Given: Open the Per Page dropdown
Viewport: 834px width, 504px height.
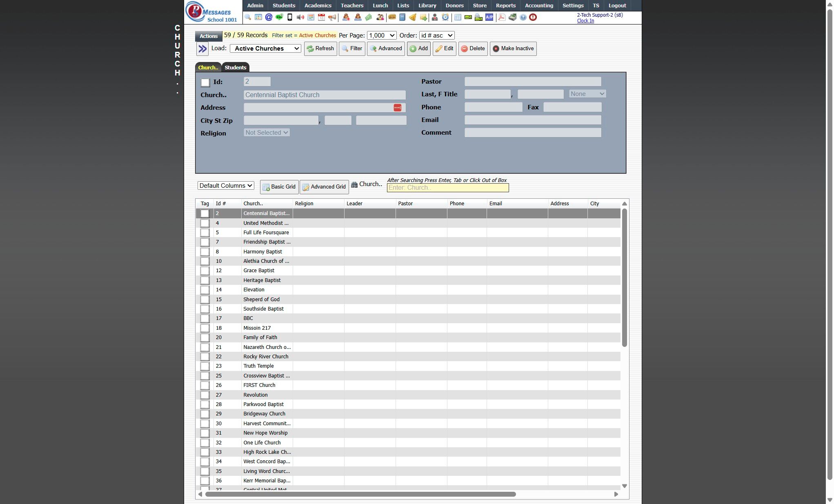Looking at the screenshot, I should pos(381,36).
